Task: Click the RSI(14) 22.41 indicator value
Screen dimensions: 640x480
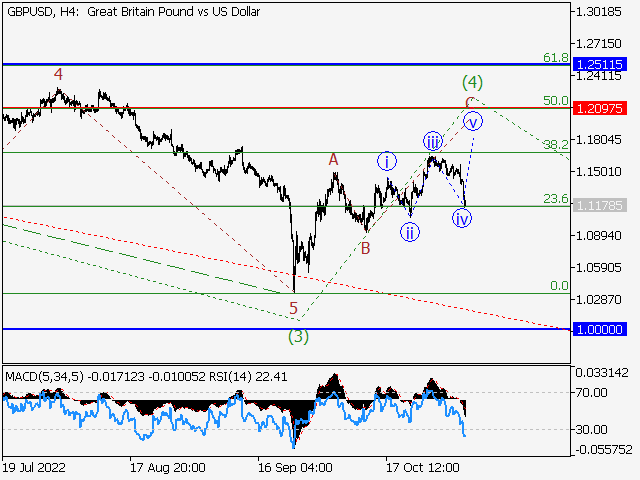Action: pos(249,376)
